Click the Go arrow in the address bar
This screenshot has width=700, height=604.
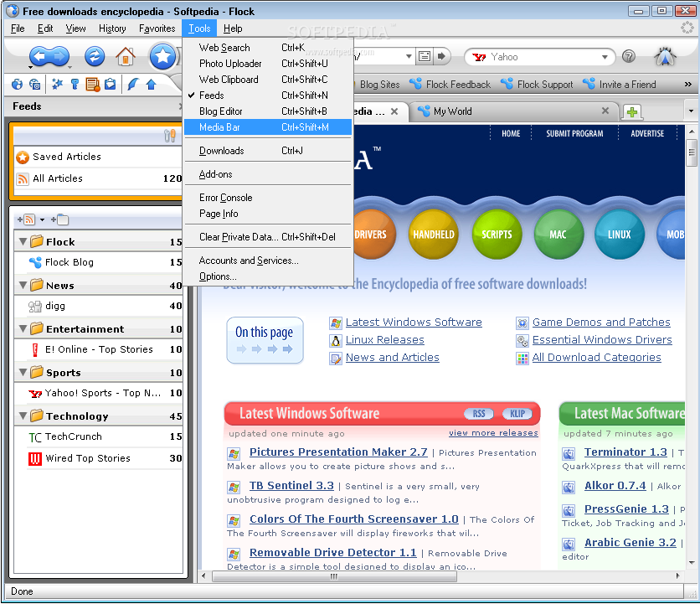coord(441,56)
